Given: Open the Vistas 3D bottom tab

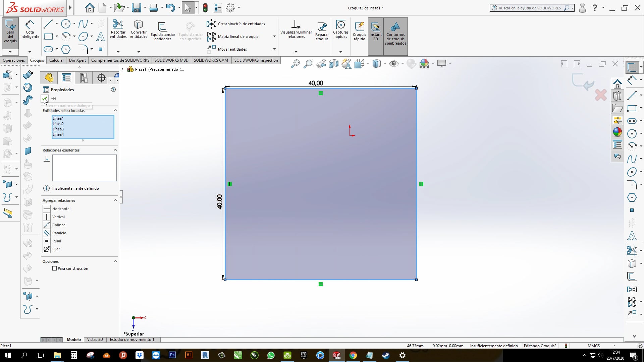Looking at the screenshot, I should click(x=95, y=340).
